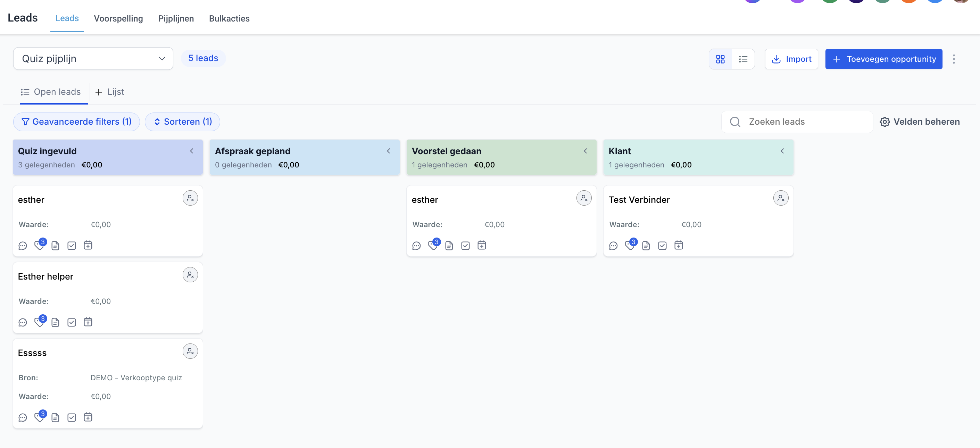Image resolution: width=980 pixels, height=448 pixels.
Task: Open notes icon on Voorstel gedaan esther card
Action: click(449, 246)
